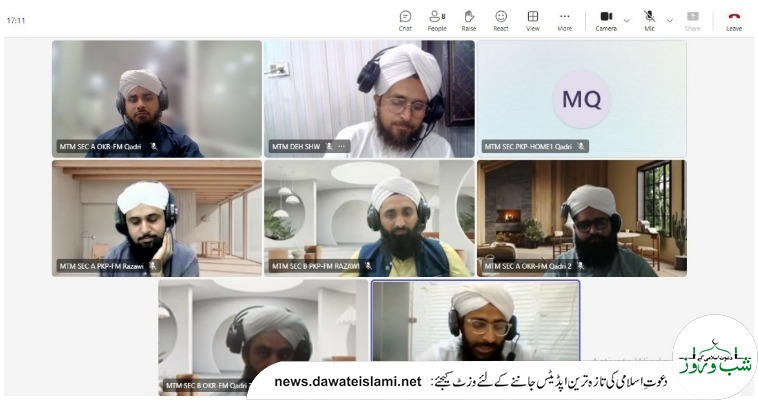
Task: Open the More actions menu
Action: click(x=565, y=19)
